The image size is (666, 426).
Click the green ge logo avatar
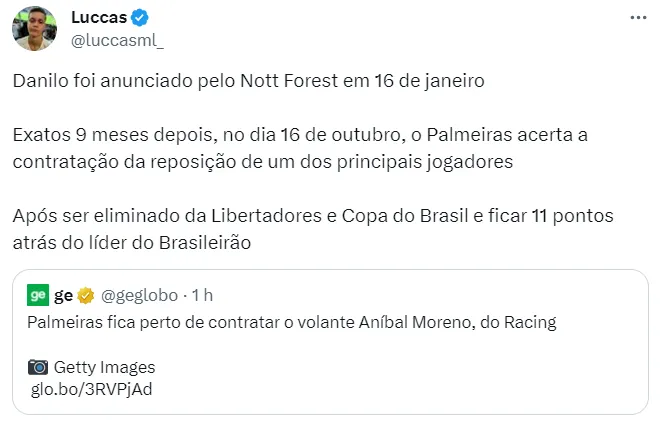pos(38,295)
